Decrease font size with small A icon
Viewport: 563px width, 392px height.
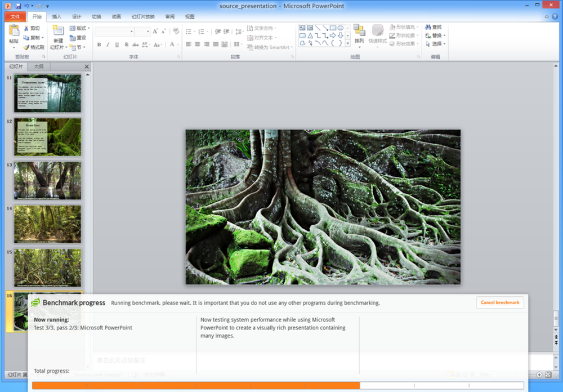pos(163,32)
